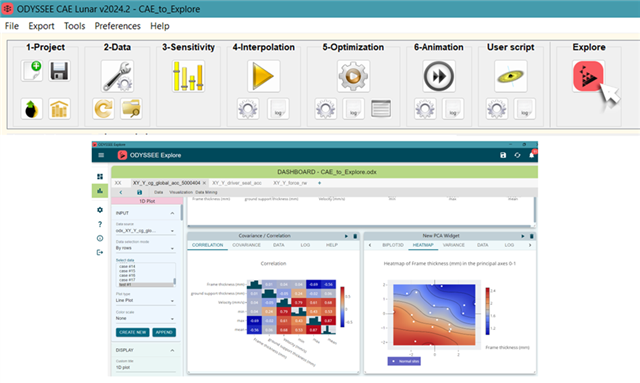
Task: Click the Animation fast-forward circle icon
Action: pyautogui.click(x=439, y=76)
